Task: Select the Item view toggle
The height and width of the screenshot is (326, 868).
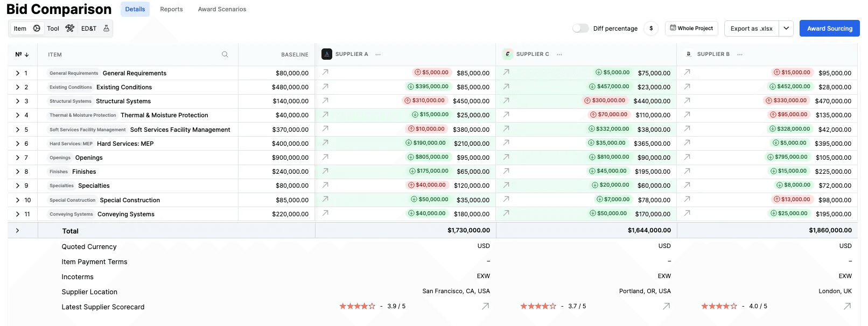Action: click(27, 29)
